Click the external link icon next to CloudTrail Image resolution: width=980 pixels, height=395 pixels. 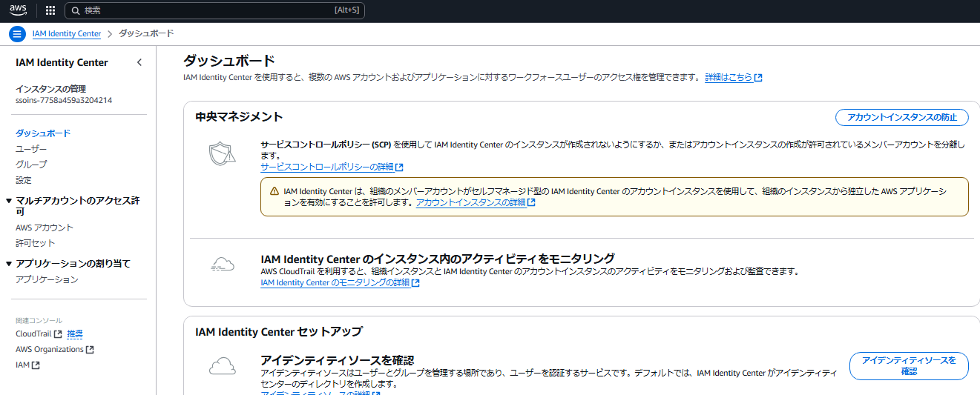pyautogui.click(x=58, y=334)
